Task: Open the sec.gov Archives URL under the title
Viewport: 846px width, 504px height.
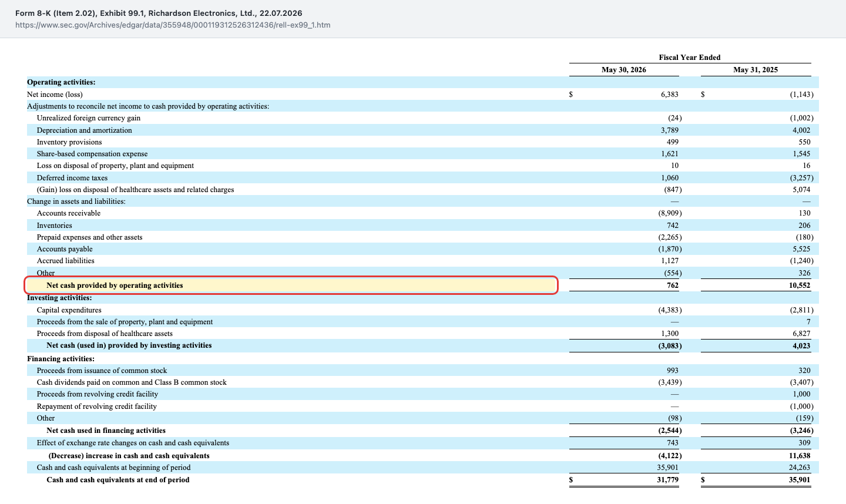Action: [x=173, y=25]
